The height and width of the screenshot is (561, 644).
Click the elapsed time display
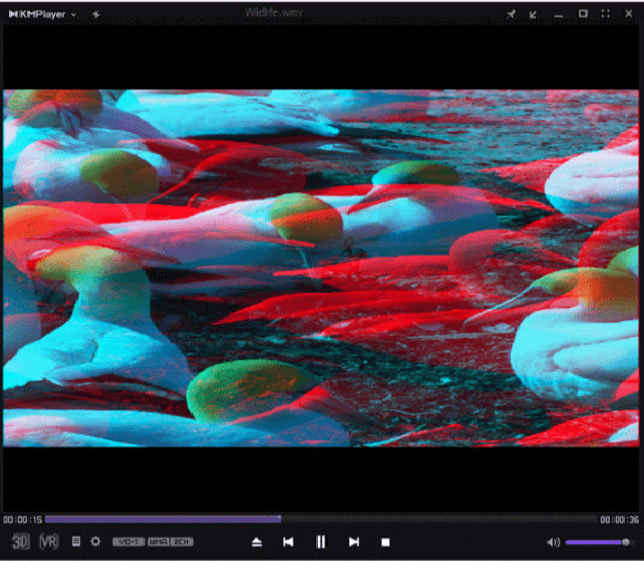(22, 520)
